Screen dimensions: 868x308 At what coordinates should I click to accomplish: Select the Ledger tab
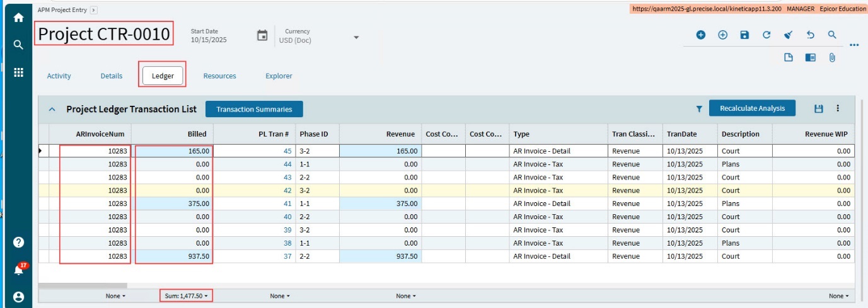point(163,76)
